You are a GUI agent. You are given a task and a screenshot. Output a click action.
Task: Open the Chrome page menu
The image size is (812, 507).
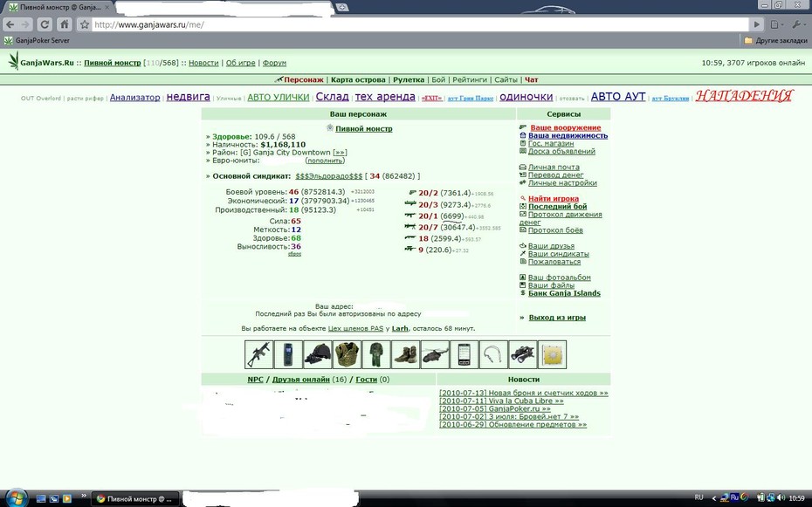(x=777, y=24)
